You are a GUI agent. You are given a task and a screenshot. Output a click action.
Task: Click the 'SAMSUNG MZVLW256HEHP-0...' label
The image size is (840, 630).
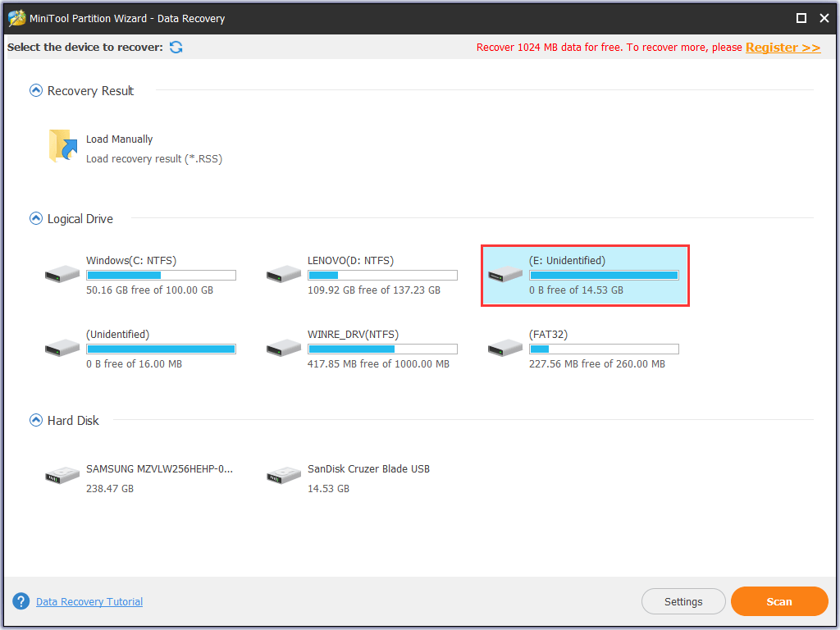pos(160,468)
